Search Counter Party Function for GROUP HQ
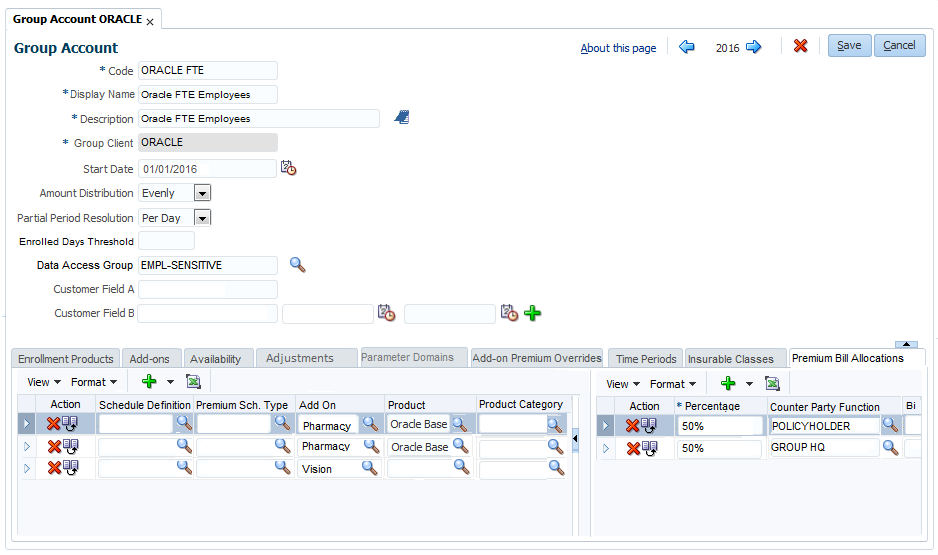 coord(890,447)
